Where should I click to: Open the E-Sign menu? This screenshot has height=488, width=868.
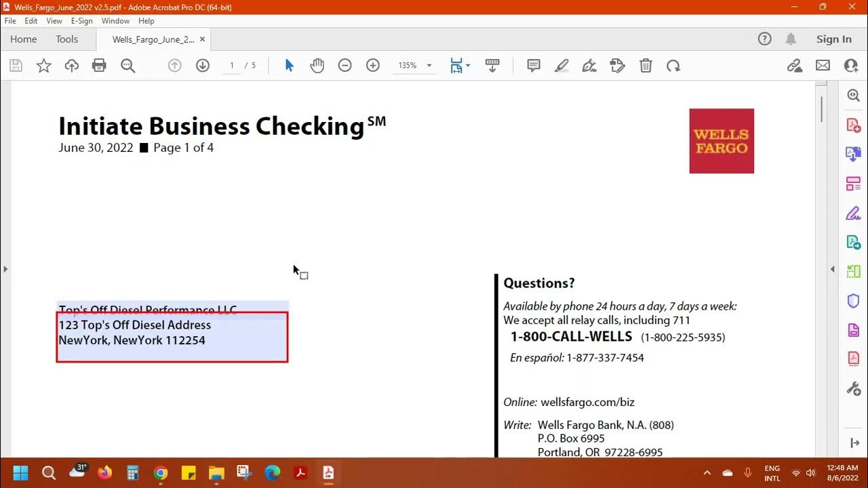click(x=81, y=21)
